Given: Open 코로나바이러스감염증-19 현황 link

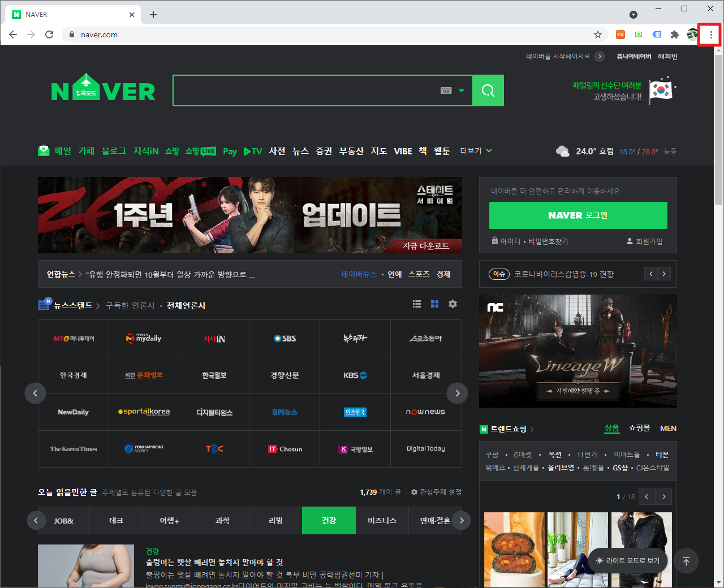Looking at the screenshot, I should (x=564, y=274).
